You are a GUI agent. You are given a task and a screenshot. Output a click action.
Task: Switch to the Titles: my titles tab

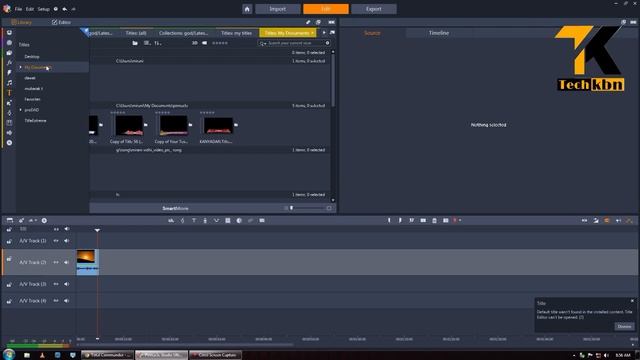pyautogui.click(x=236, y=33)
